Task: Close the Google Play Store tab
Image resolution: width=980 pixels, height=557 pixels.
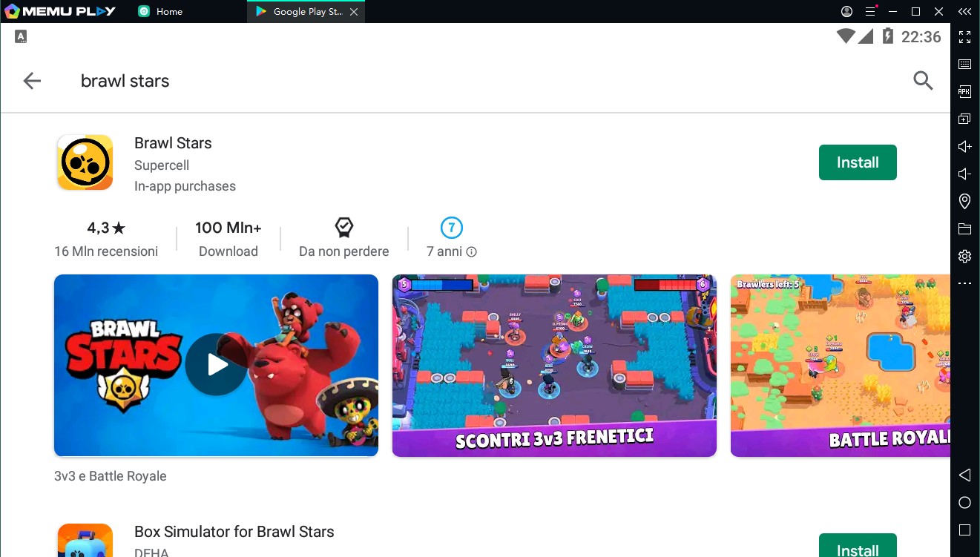Action: pos(353,12)
